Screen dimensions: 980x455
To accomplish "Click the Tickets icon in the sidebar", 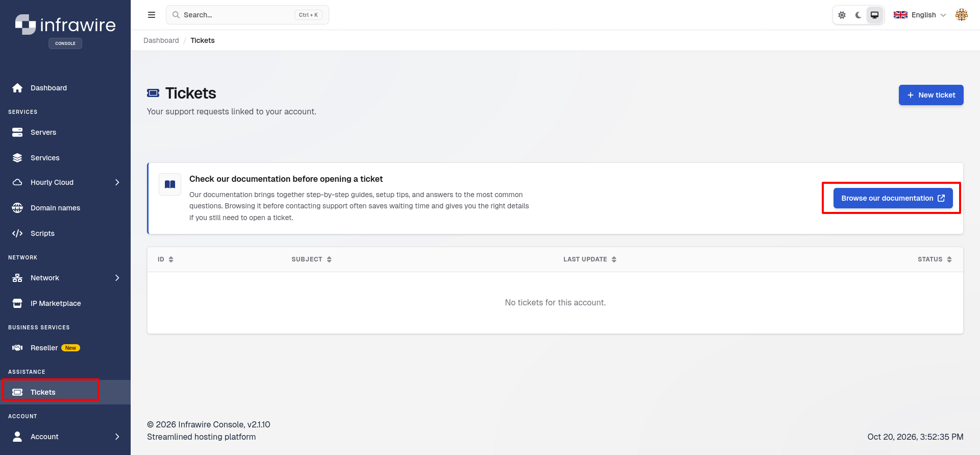I will pos(17,392).
